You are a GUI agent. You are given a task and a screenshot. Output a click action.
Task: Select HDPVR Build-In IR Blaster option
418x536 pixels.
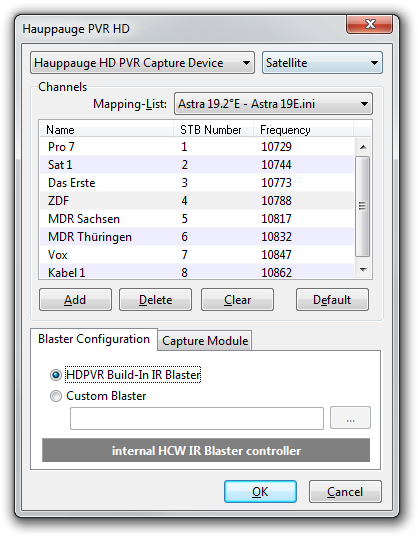point(56,375)
